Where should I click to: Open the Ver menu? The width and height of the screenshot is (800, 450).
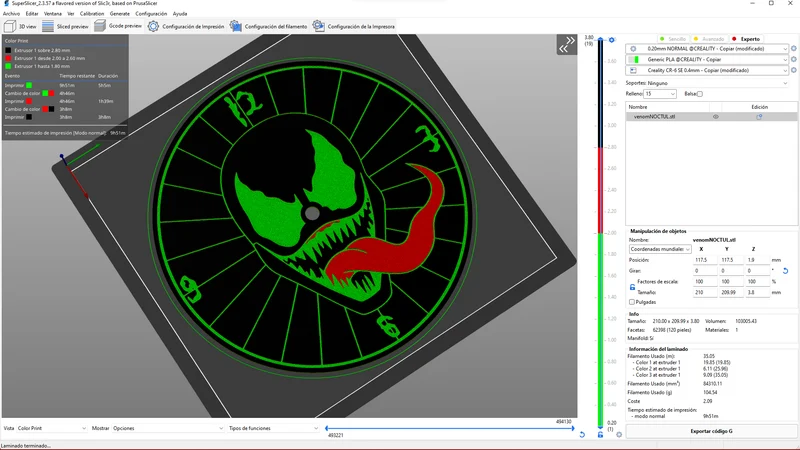[70, 14]
